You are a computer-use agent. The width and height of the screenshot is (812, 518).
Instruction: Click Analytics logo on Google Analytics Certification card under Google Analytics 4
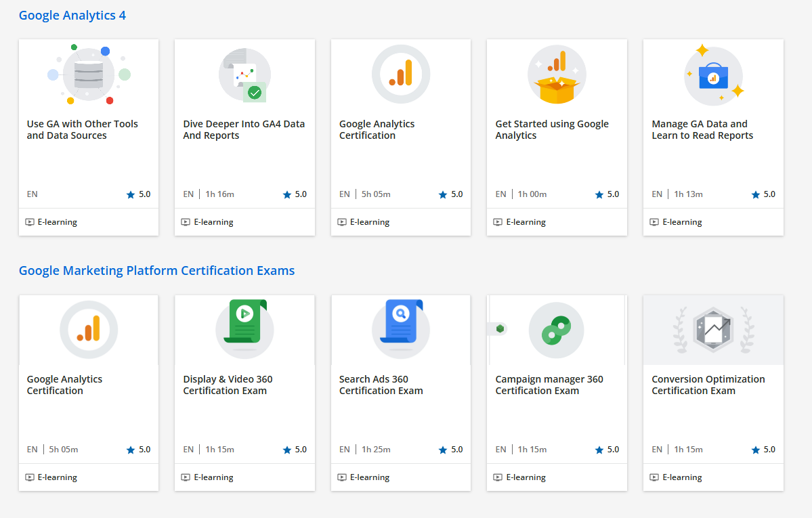(x=401, y=74)
